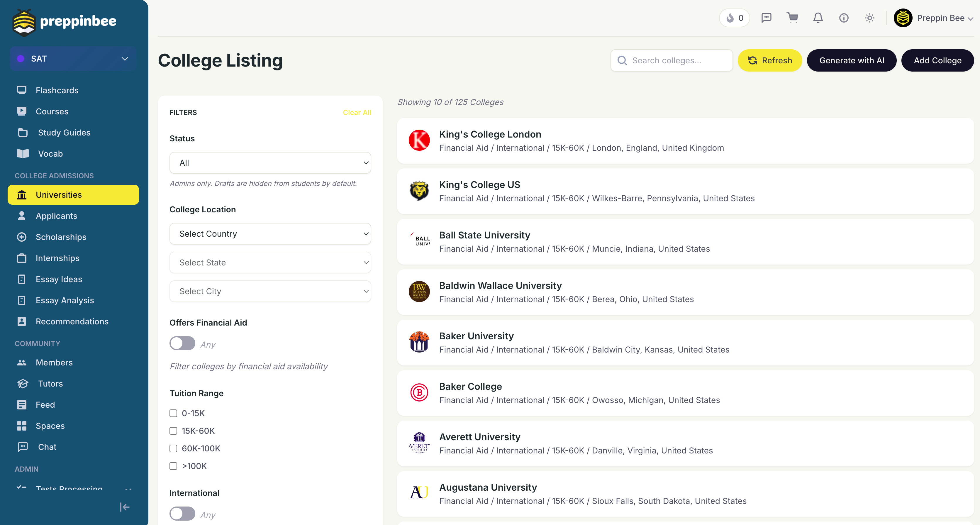Open the Baker University listing

[x=685, y=342]
